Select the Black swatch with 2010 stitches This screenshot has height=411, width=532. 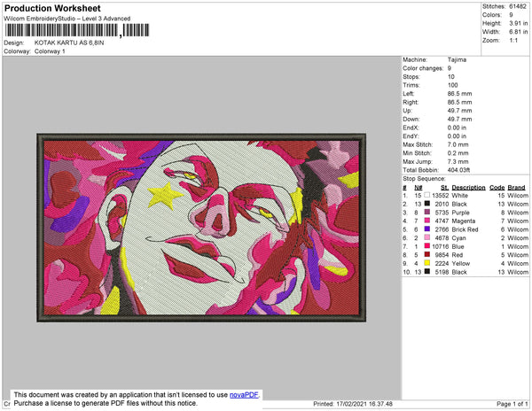point(427,204)
